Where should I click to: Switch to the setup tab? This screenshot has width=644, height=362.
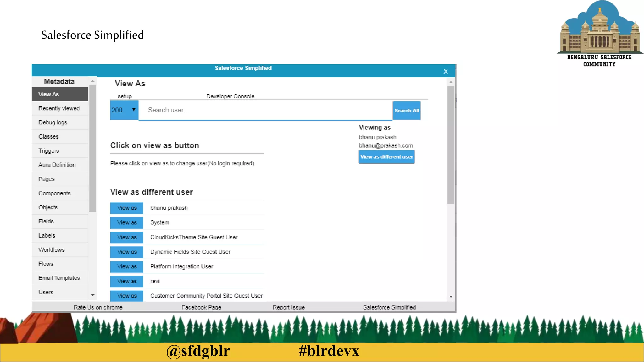coord(125,96)
